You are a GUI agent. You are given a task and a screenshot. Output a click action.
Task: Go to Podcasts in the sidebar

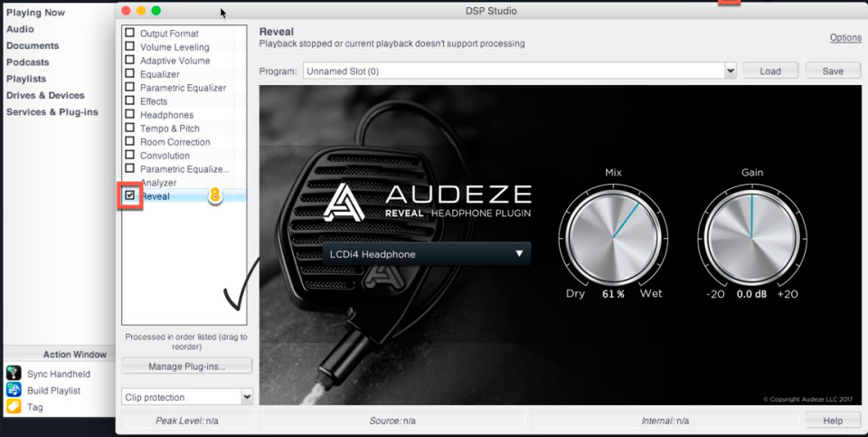coord(28,62)
